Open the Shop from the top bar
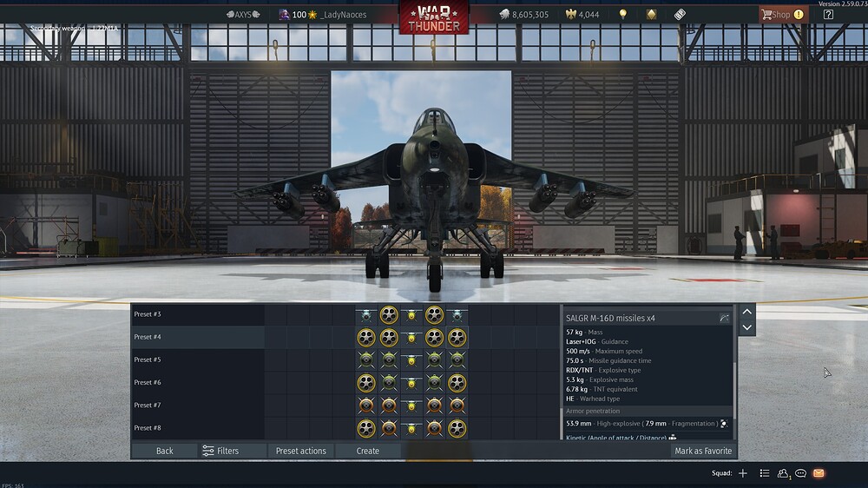Screen dimensions: 868x488 point(783,15)
